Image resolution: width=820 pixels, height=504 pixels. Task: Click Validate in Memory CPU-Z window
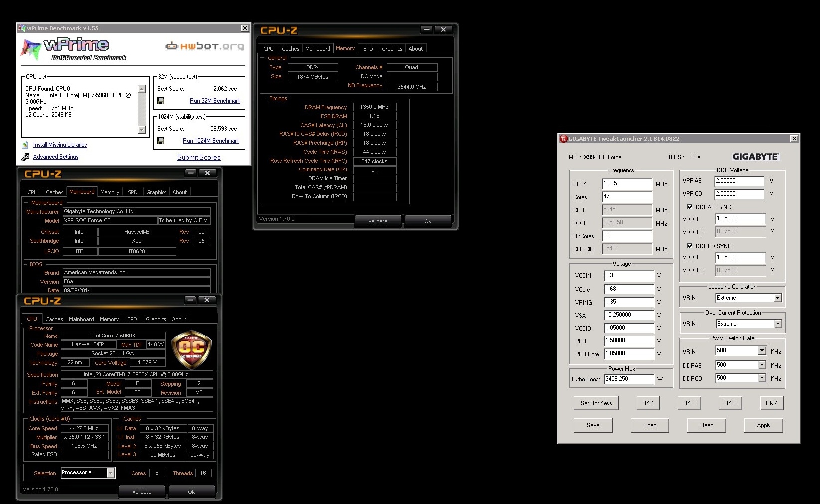click(378, 221)
